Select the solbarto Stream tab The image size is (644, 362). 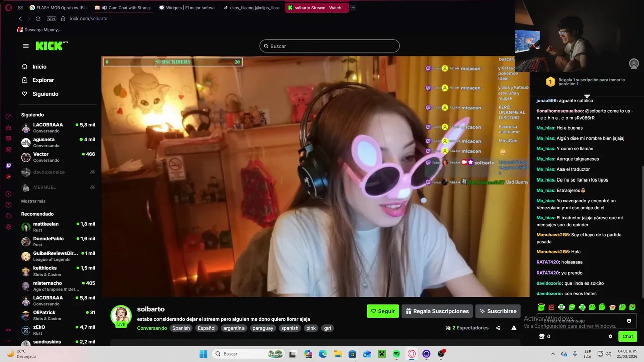coord(316,8)
